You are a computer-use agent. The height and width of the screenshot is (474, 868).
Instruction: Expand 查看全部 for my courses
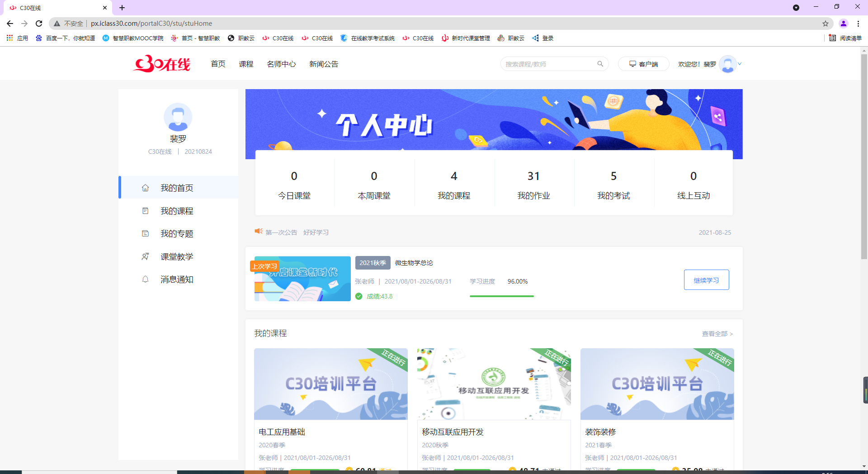click(x=717, y=334)
